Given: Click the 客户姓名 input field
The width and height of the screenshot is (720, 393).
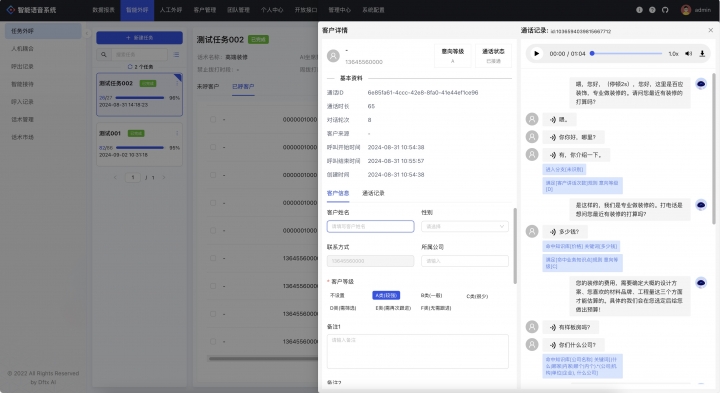Looking at the screenshot, I should tap(371, 226).
